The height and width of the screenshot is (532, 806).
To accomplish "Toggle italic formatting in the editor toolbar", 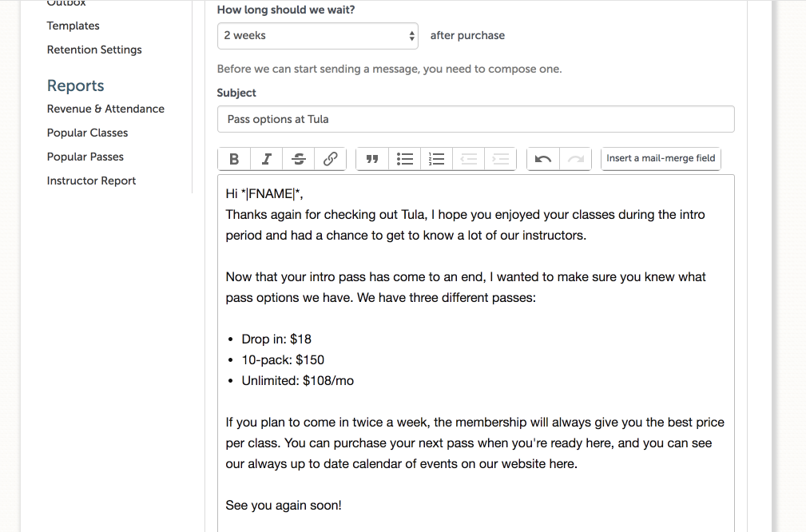I will (266, 159).
